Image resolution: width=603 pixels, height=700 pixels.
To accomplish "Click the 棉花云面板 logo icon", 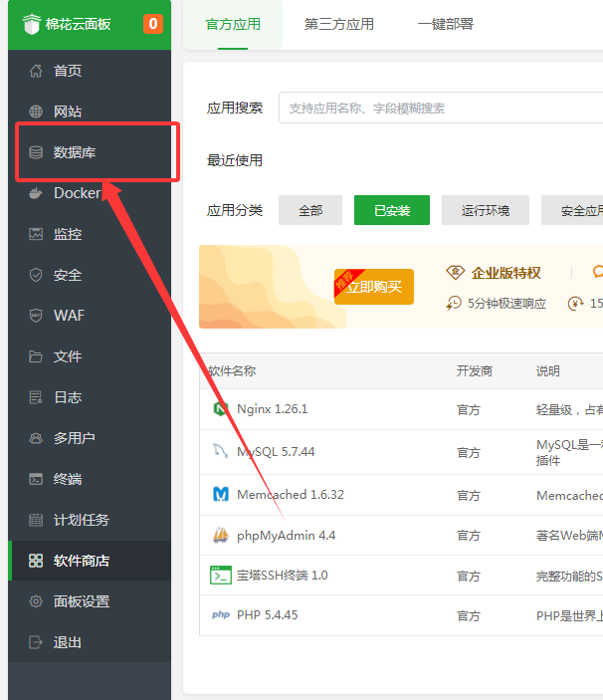I will (32, 24).
